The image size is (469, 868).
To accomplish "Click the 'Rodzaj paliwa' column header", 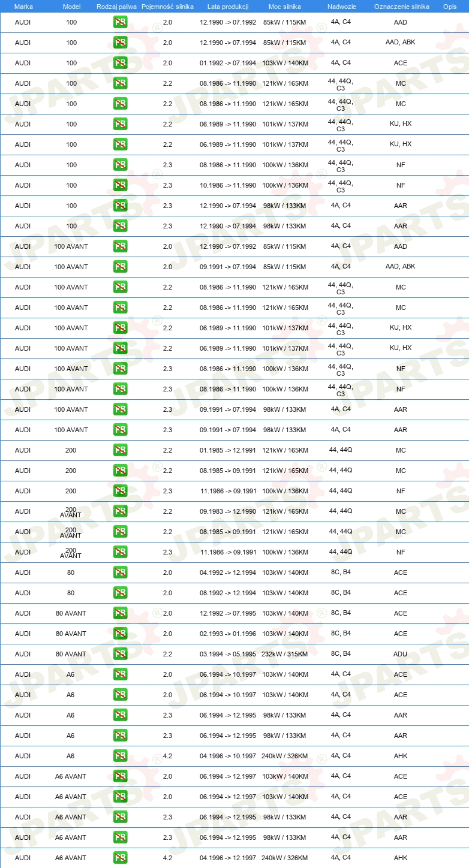I will tap(116, 7).
